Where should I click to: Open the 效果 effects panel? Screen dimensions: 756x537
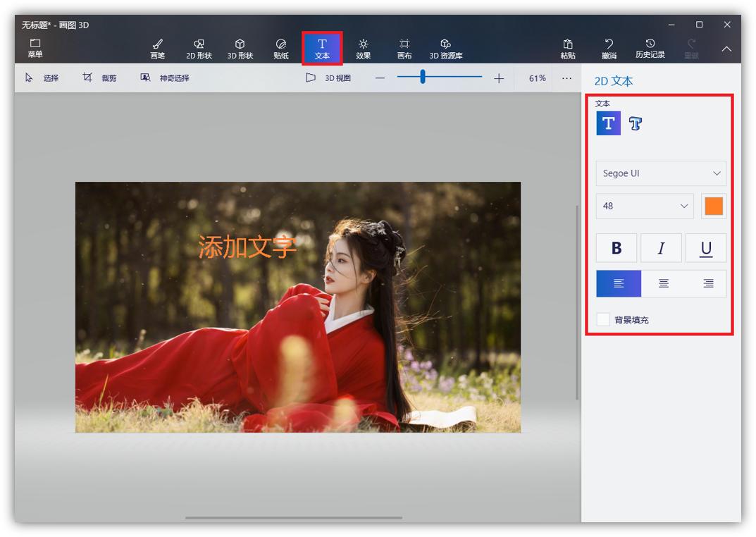tap(363, 49)
